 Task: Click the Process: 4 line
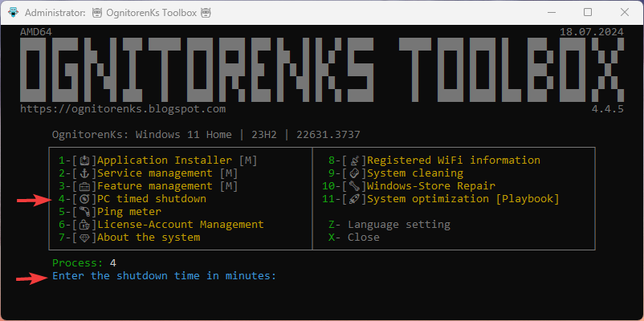coord(85,262)
